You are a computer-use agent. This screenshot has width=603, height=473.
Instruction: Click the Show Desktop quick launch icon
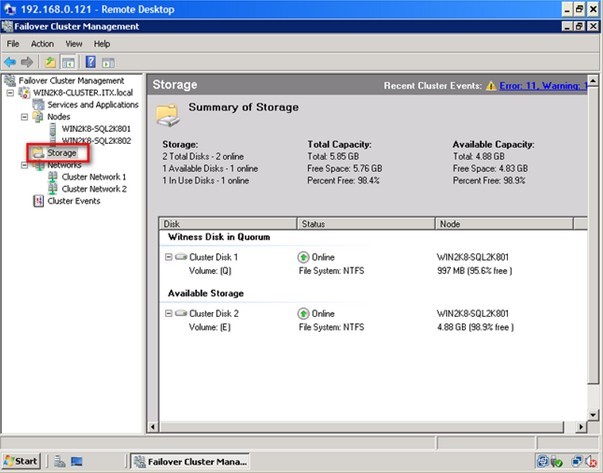tap(77, 461)
